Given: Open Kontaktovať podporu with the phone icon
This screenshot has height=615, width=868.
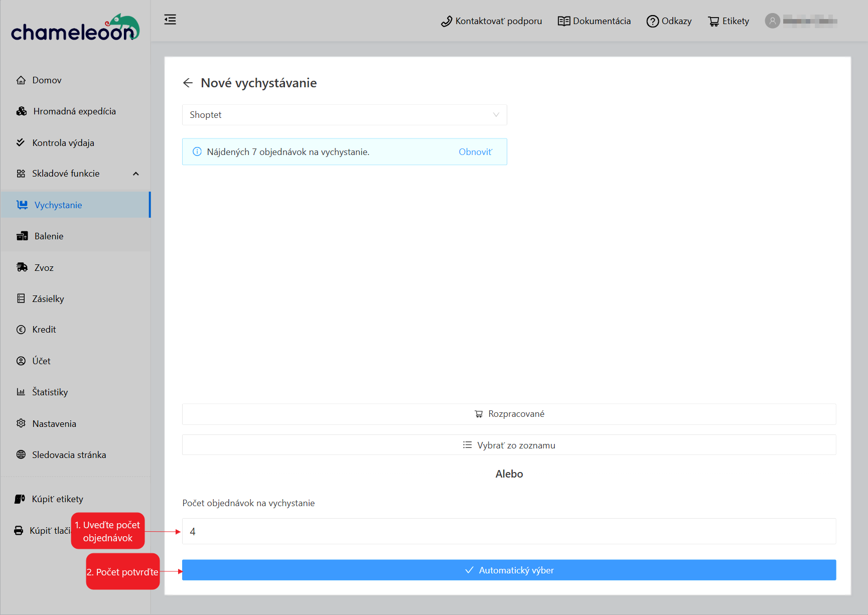Looking at the screenshot, I should [491, 21].
